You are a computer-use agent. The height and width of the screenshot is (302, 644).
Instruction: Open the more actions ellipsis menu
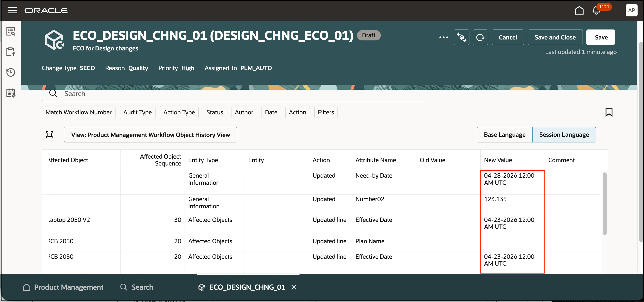[443, 37]
